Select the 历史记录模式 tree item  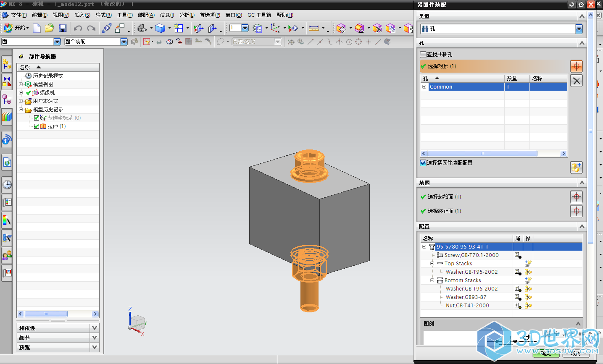click(x=48, y=76)
